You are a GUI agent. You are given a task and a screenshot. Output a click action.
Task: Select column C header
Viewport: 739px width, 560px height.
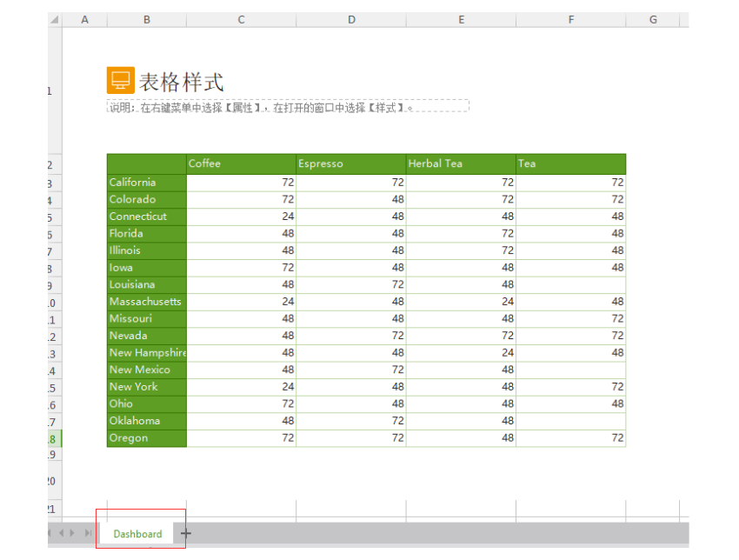[x=241, y=19]
